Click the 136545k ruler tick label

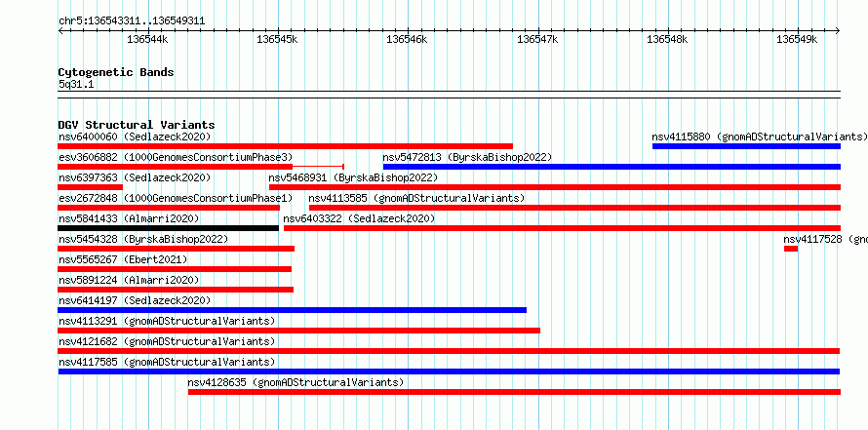coord(277,40)
